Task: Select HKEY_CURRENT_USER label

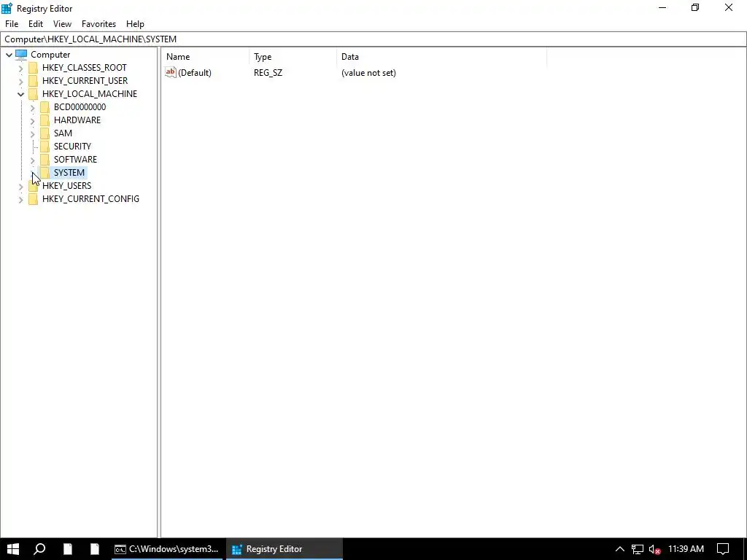Action: [85, 80]
